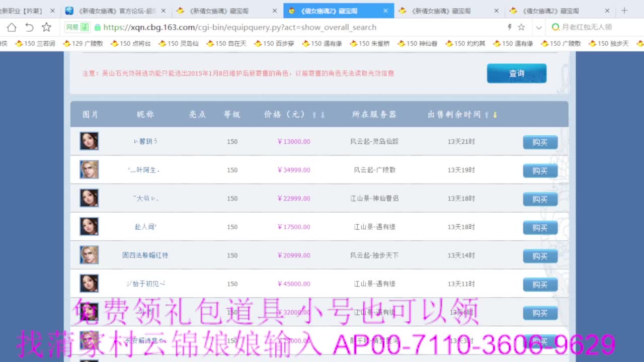This screenshot has width=644, height=362.
Task: Click the 月老红包无人领 red packet icon
Action: (x=556, y=28)
